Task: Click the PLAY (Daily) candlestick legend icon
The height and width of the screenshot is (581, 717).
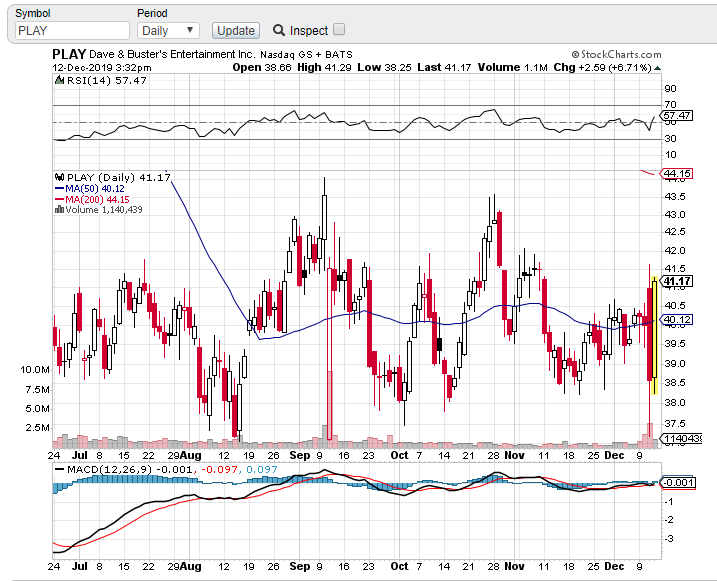Action: point(58,177)
